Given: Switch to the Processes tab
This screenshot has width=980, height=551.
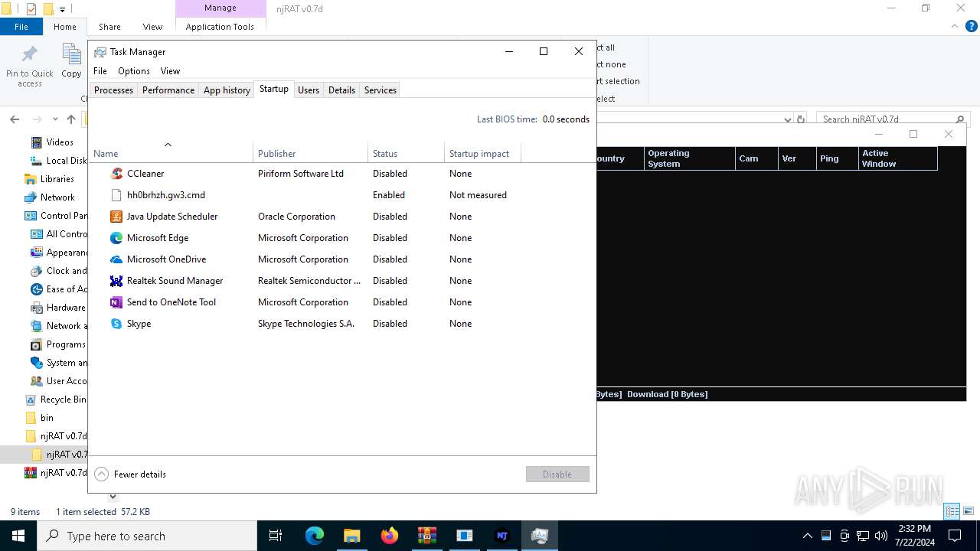Looking at the screenshot, I should tap(113, 90).
